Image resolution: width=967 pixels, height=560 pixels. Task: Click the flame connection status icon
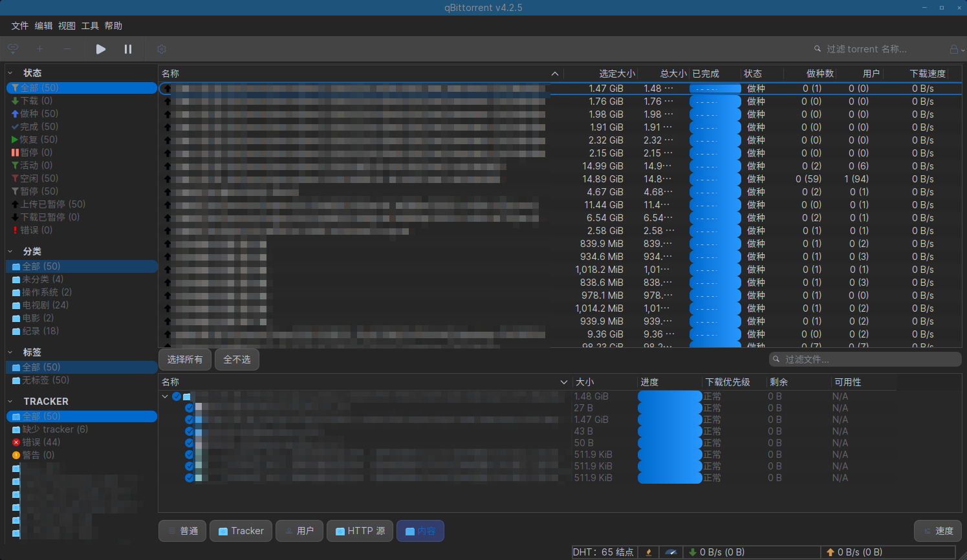pos(648,552)
